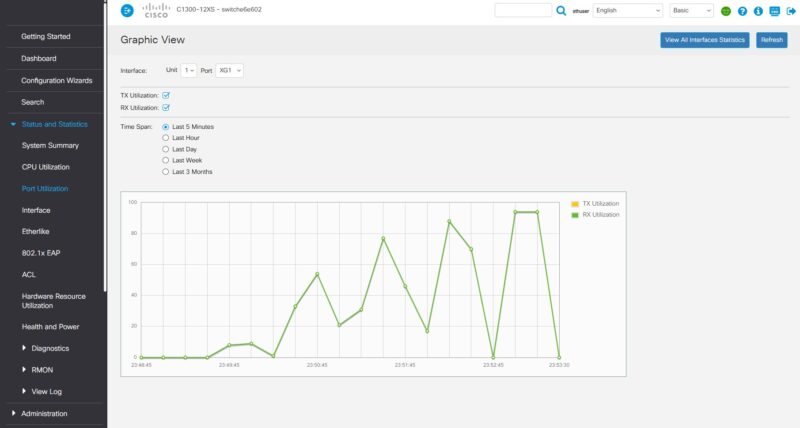Viewport: 800px width, 428px height.
Task: Open Etherlike statistics page
Action: pos(35,232)
